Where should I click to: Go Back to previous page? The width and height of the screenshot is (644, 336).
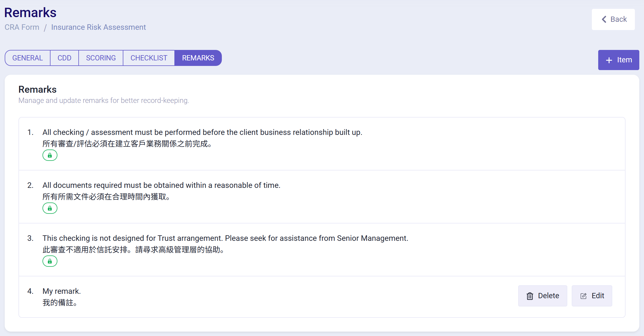click(x=613, y=19)
